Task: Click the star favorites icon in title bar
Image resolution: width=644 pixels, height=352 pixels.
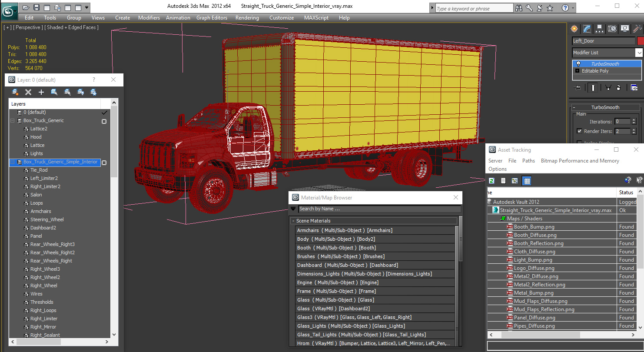Action: [x=550, y=8]
